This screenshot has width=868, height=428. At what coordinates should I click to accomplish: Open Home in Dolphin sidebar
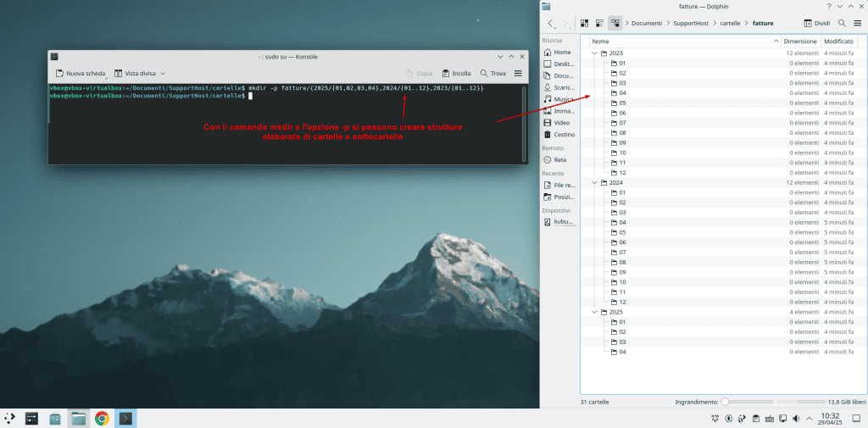point(559,52)
